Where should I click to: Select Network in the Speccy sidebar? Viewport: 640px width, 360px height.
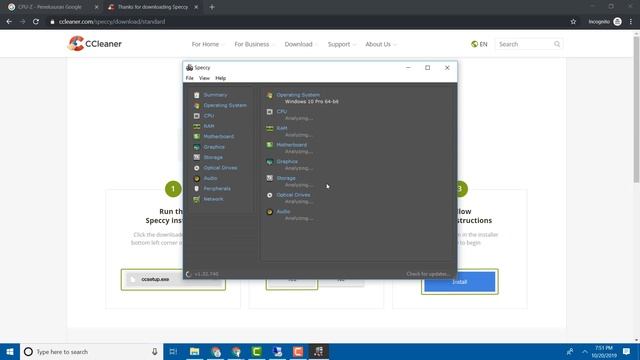213,199
